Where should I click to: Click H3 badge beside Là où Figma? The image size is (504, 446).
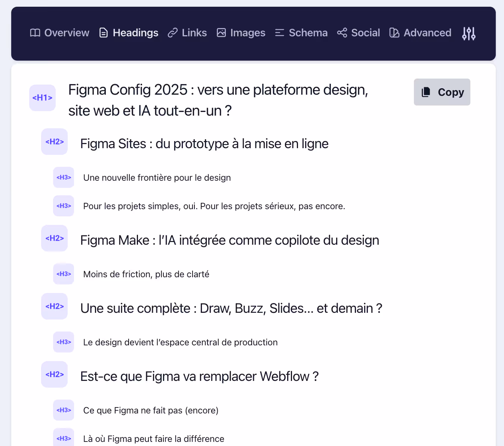pos(64,438)
